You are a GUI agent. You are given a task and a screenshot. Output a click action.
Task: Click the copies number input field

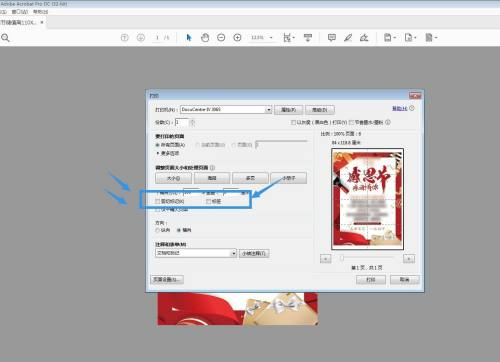pos(182,122)
